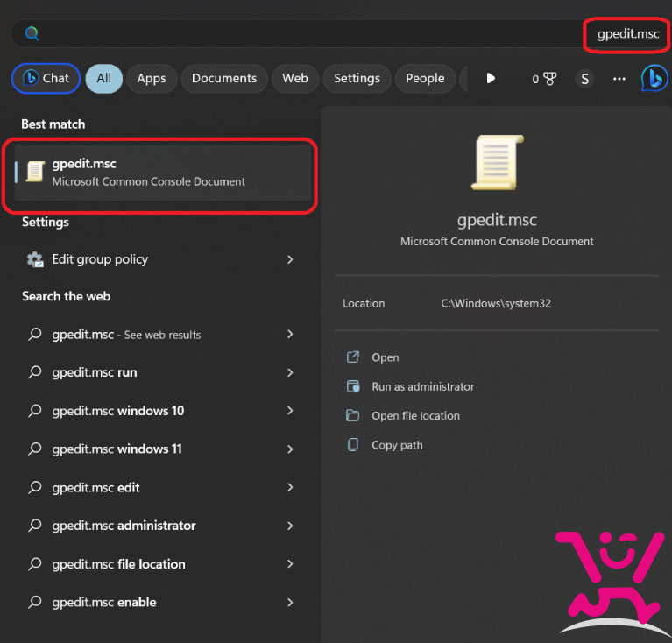Expand chevron next to gpedit.msc enable
This screenshot has height=643, width=672.
(x=290, y=603)
